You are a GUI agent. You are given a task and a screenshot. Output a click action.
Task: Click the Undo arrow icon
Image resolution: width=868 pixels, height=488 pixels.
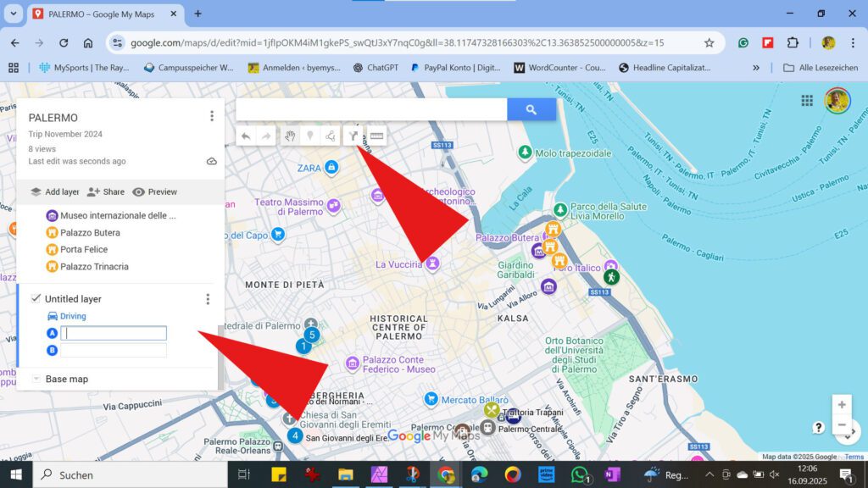click(x=246, y=136)
